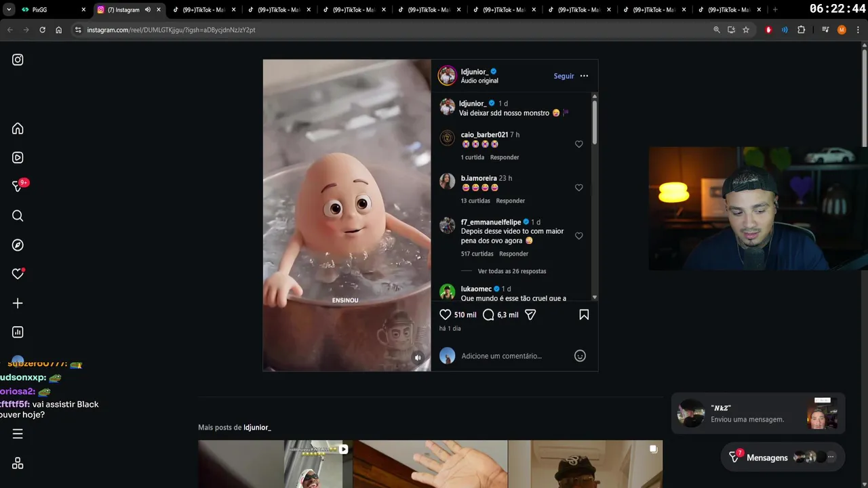The height and width of the screenshot is (488, 868).
Task: Click the egg reel video
Action: click(x=347, y=216)
